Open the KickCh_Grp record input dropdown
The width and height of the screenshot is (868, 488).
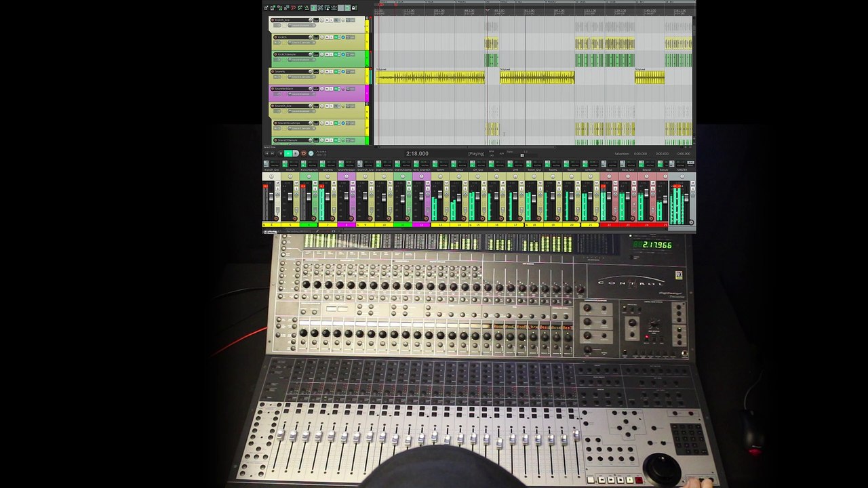[302, 26]
